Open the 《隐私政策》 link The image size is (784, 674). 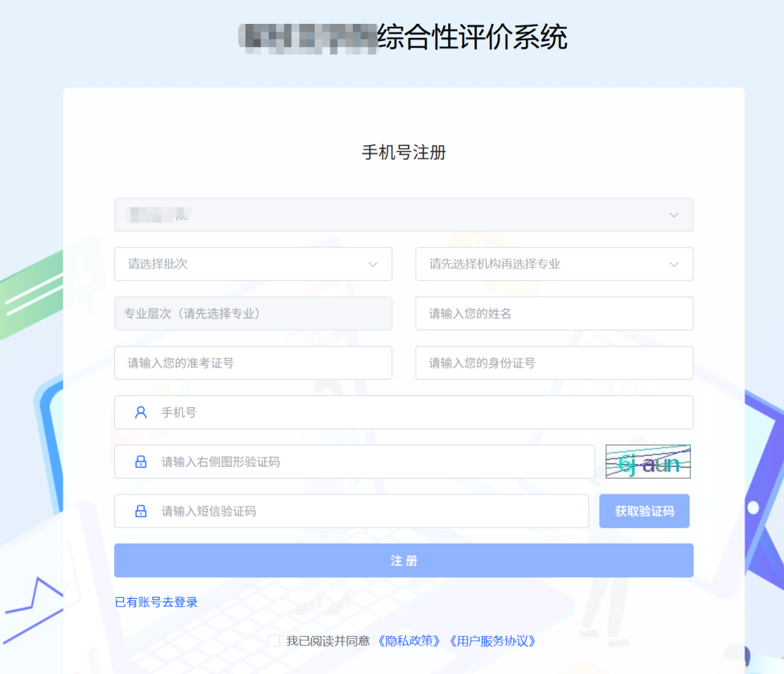(x=410, y=641)
